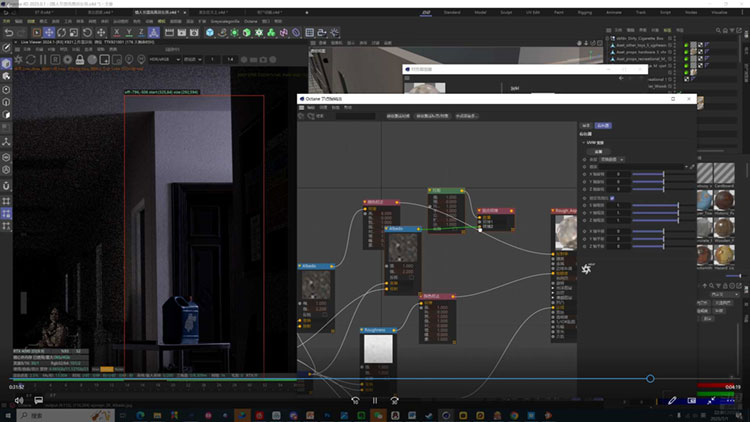
Task: Click the video progress bar playhead handle
Action: click(x=650, y=378)
